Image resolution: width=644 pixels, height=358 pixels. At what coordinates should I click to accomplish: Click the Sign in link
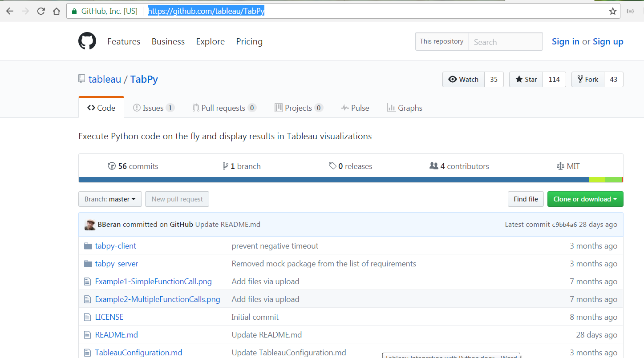(566, 41)
